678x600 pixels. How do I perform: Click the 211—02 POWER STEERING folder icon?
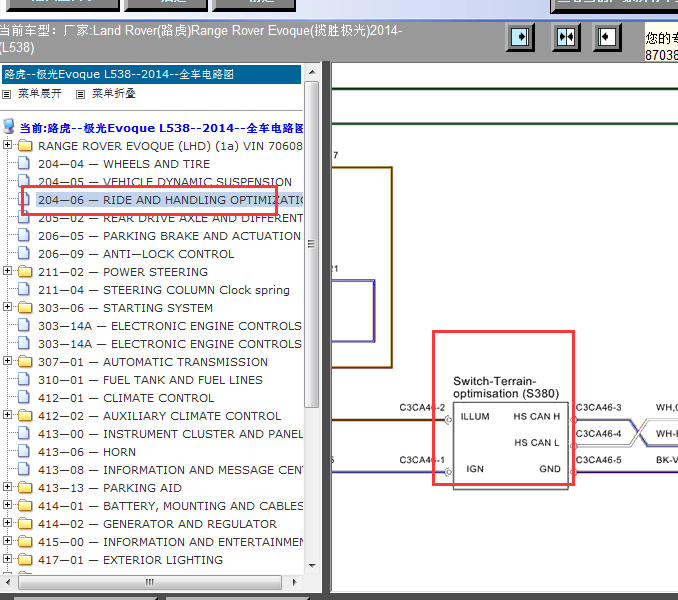point(25,272)
